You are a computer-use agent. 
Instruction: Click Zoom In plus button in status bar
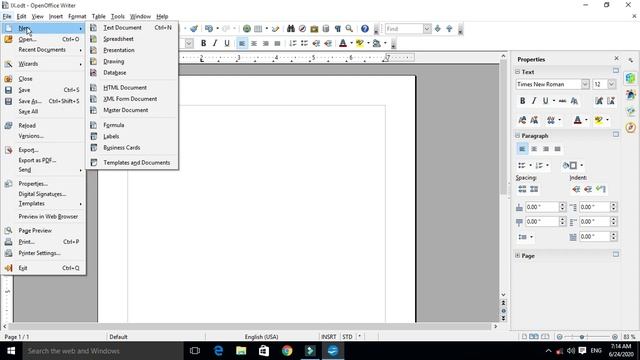coord(615,337)
